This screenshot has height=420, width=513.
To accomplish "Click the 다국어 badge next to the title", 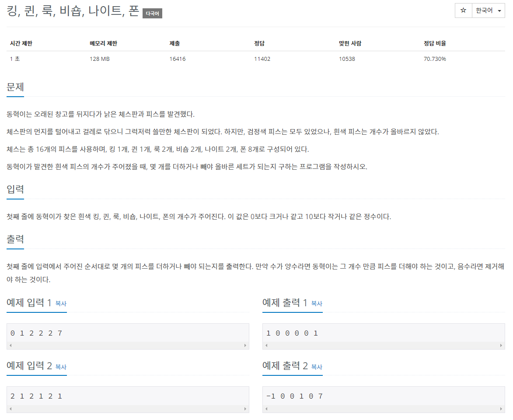I will (x=152, y=13).
